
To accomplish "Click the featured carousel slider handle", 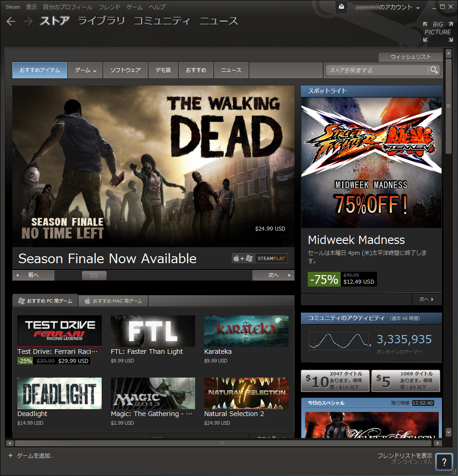I will (x=94, y=276).
